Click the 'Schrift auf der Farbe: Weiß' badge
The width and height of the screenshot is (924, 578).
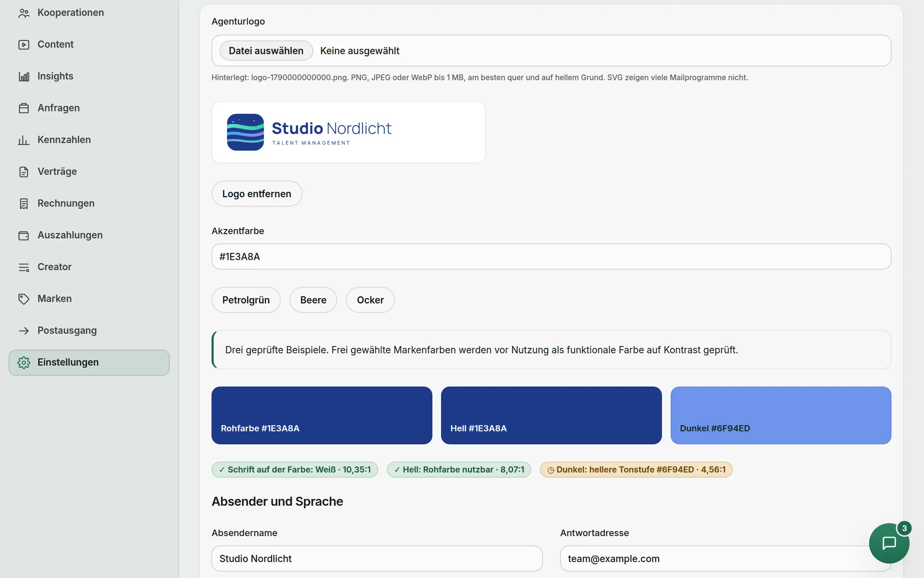(x=295, y=469)
